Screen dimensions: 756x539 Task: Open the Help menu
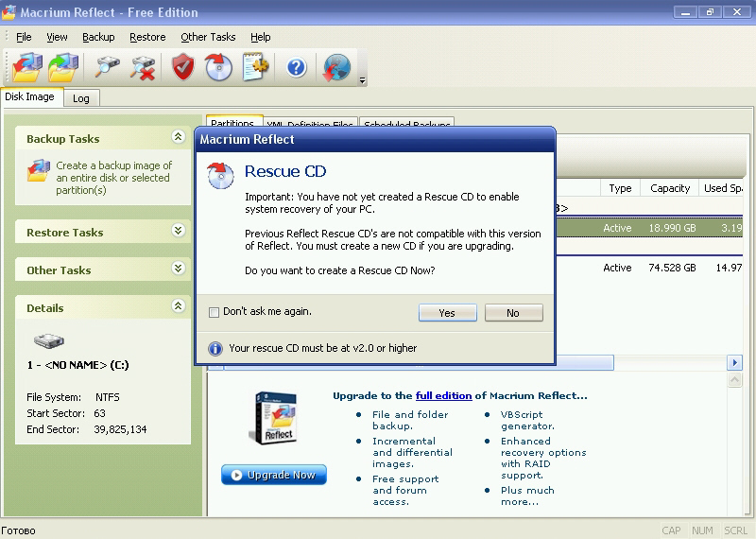tap(261, 37)
